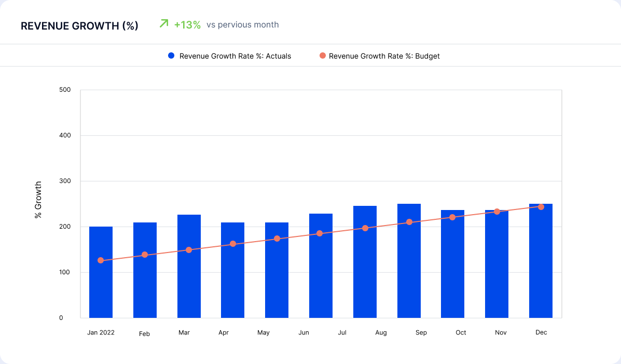This screenshot has width=621, height=364.
Task: Click the orange data point on December
Action: coord(541,206)
